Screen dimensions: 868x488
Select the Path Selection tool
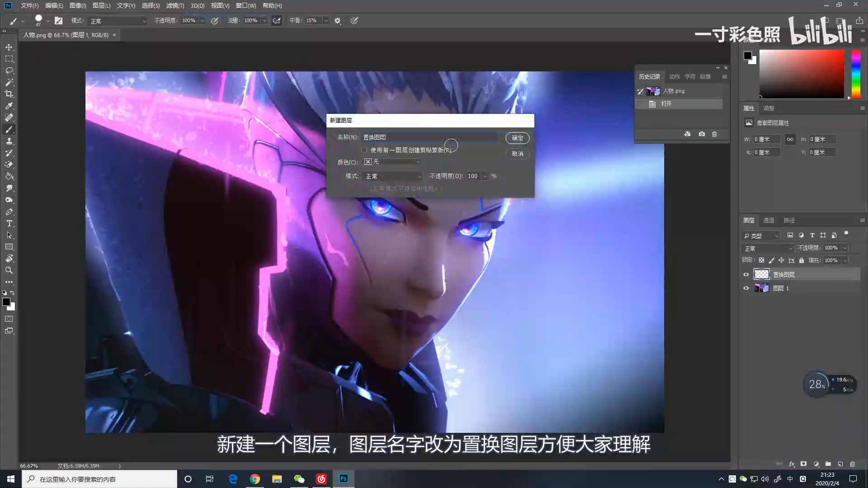[x=9, y=235]
